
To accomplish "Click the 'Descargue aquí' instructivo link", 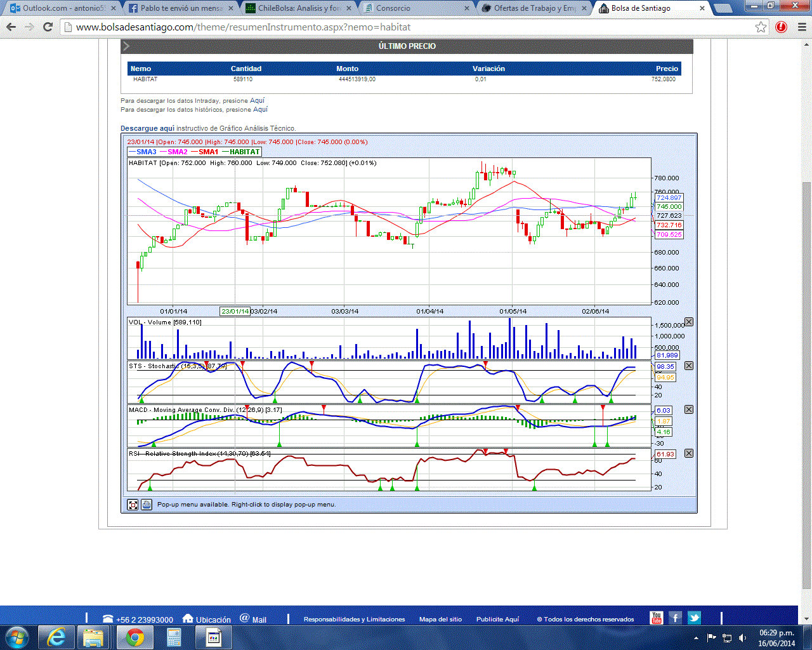I will point(147,128).
